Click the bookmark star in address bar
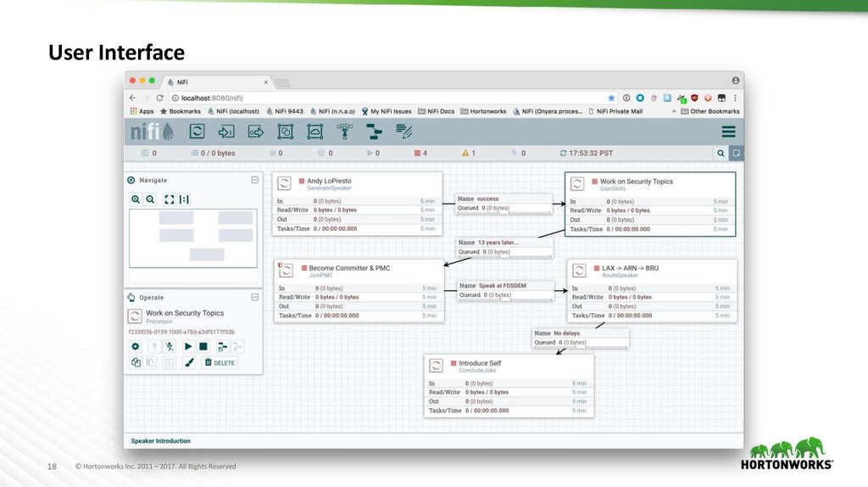 [x=611, y=98]
